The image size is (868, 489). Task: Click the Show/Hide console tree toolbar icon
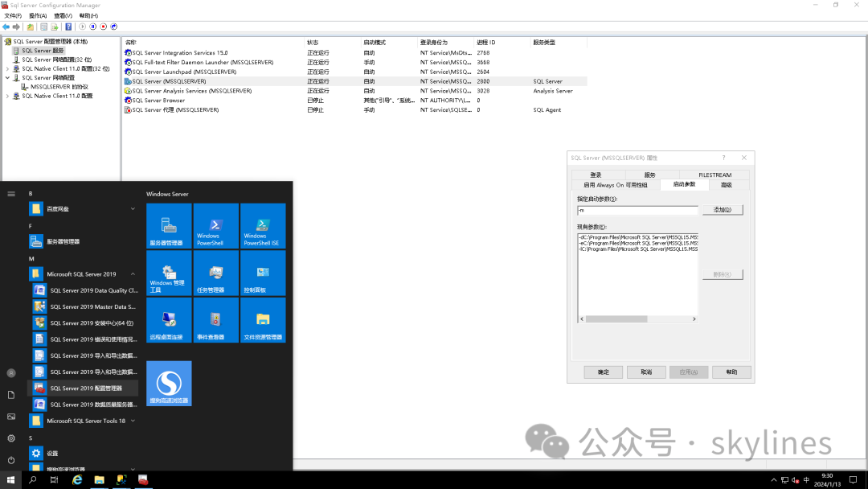point(43,27)
